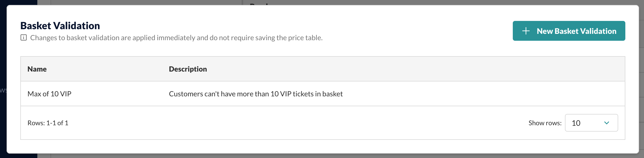Open the Show rows dropdown set to 10
Screen dimensions: 644x158
pyautogui.click(x=591, y=123)
